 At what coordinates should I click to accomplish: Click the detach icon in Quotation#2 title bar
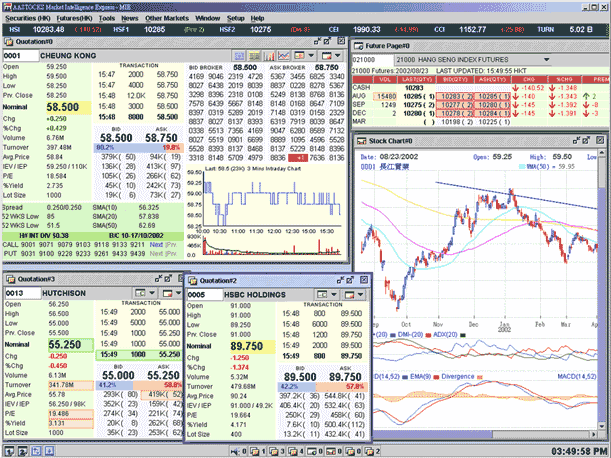(x=350, y=280)
